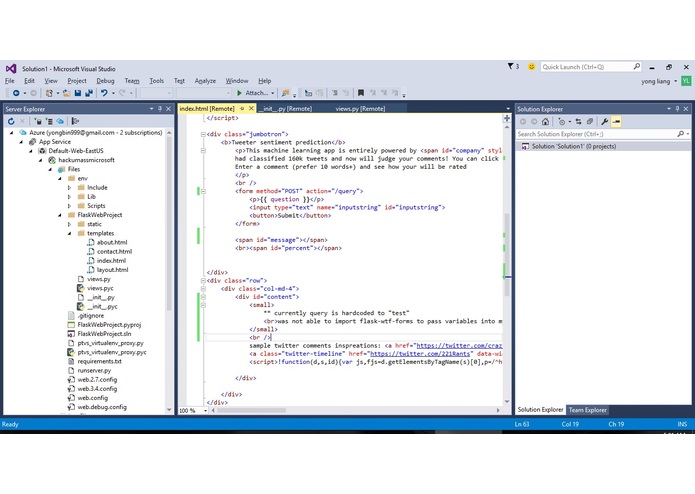Screen dimensions: 695x494
Task: Switch to the Team Explorer tab
Action: (587, 410)
